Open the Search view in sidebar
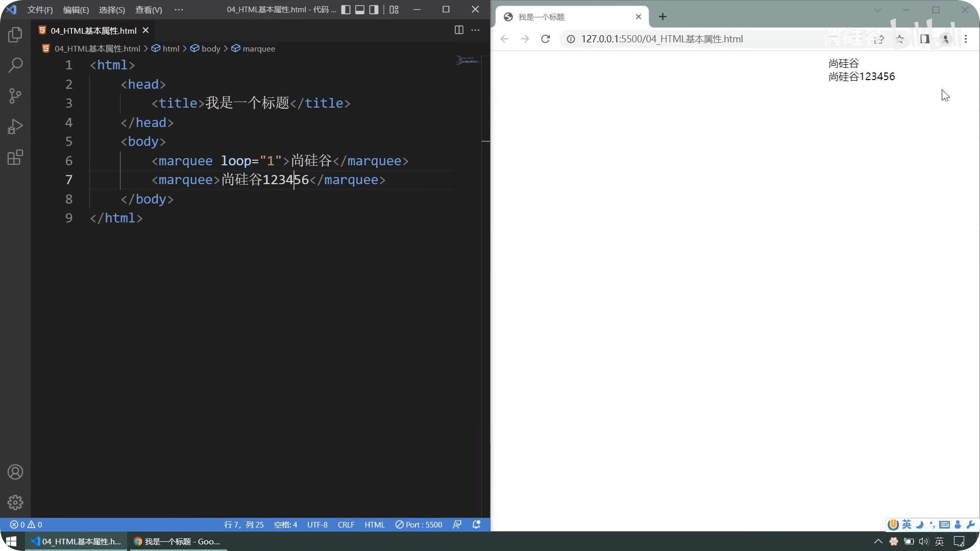Viewport: 980px width, 551px height. [15, 65]
